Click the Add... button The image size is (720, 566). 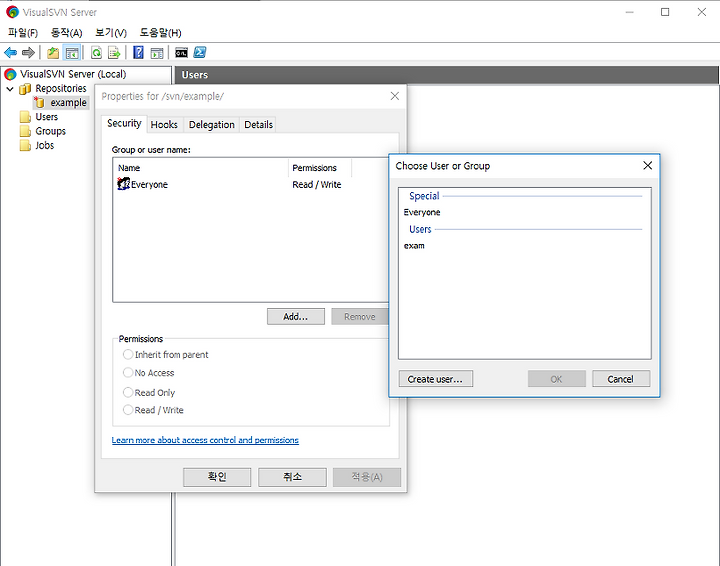[x=296, y=317]
